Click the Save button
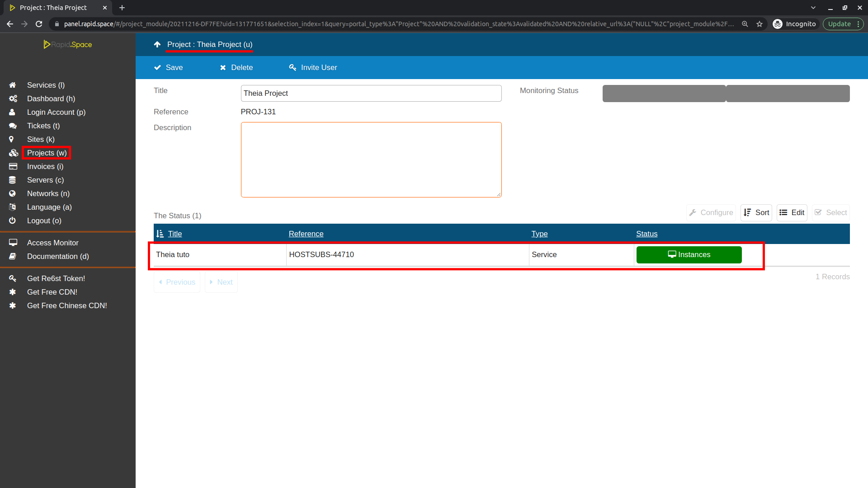This screenshot has height=488, width=868. click(168, 67)
